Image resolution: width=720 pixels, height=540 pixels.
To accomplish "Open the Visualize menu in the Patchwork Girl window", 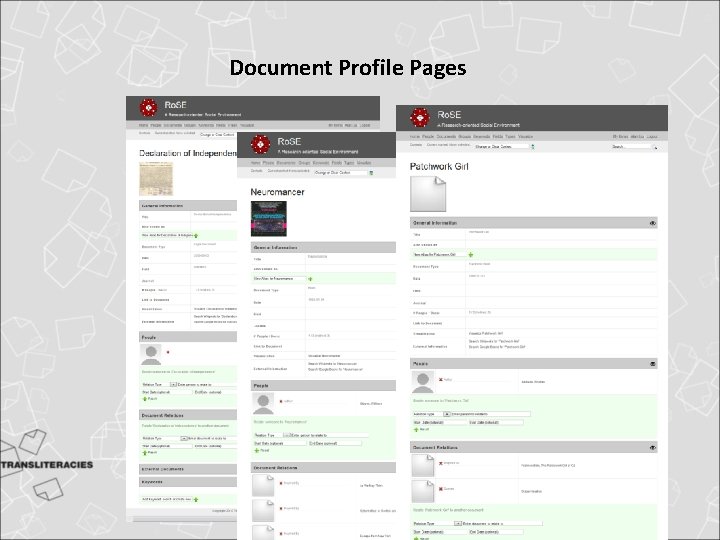I will pos(525,137).
